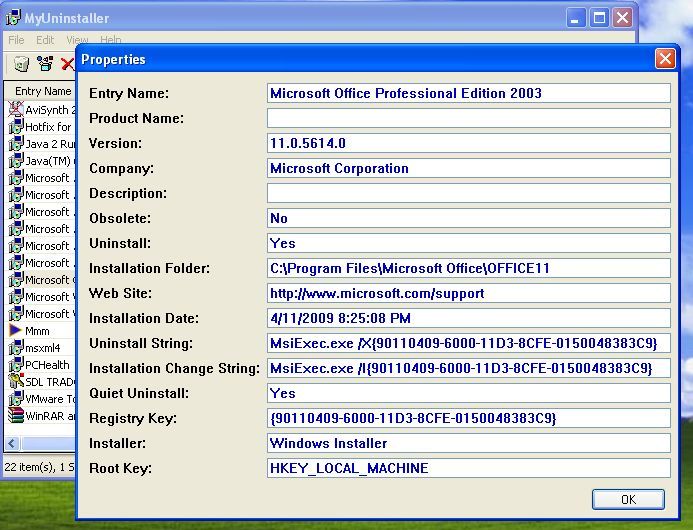Click the icon beside msxml4 entry
This screenshot has height=530, width=693.
16,347
